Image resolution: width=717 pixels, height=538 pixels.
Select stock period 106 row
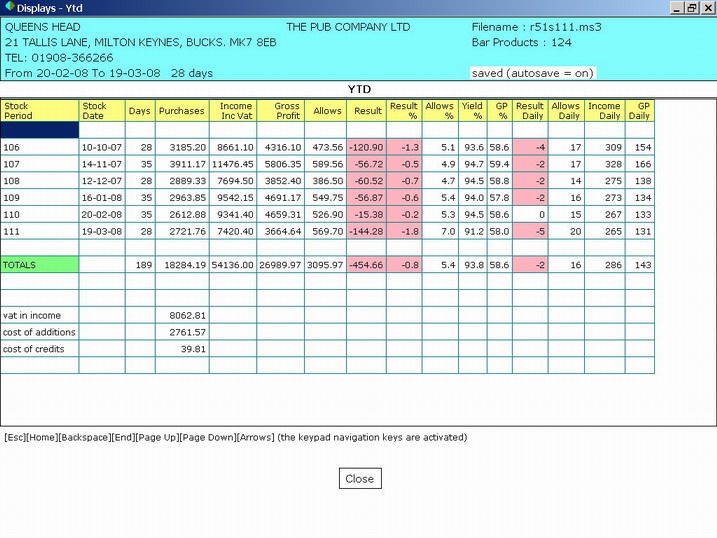tap(40, 147)
